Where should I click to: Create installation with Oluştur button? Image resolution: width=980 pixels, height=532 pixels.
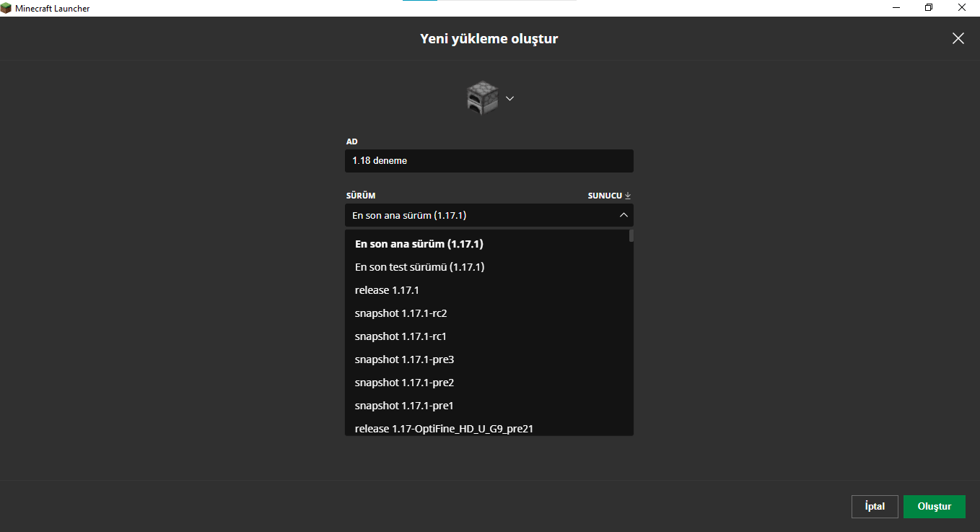coord(935,507)
